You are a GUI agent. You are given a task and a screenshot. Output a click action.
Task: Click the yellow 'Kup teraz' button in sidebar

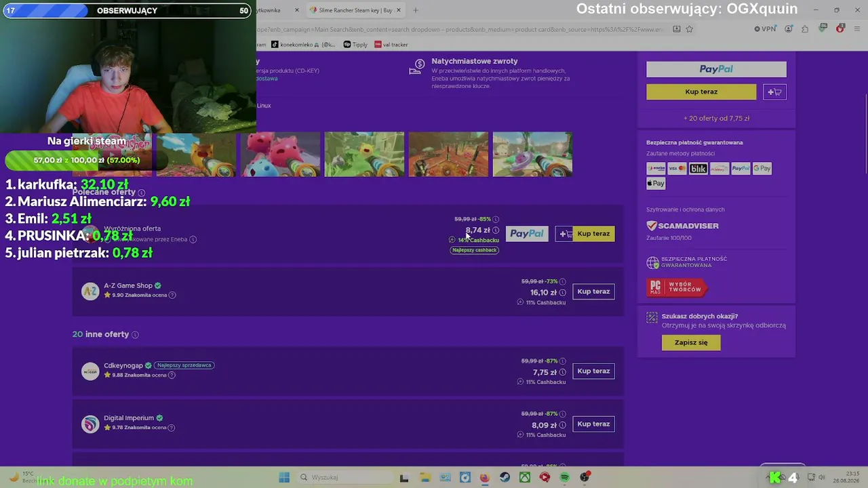point(701,92)
